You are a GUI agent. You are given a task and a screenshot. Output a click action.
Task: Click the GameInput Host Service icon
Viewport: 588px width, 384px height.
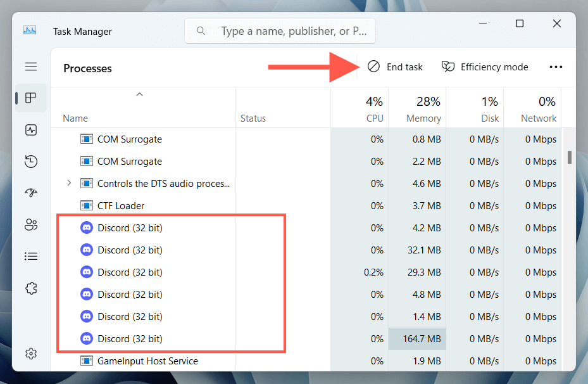pos(87,361)
